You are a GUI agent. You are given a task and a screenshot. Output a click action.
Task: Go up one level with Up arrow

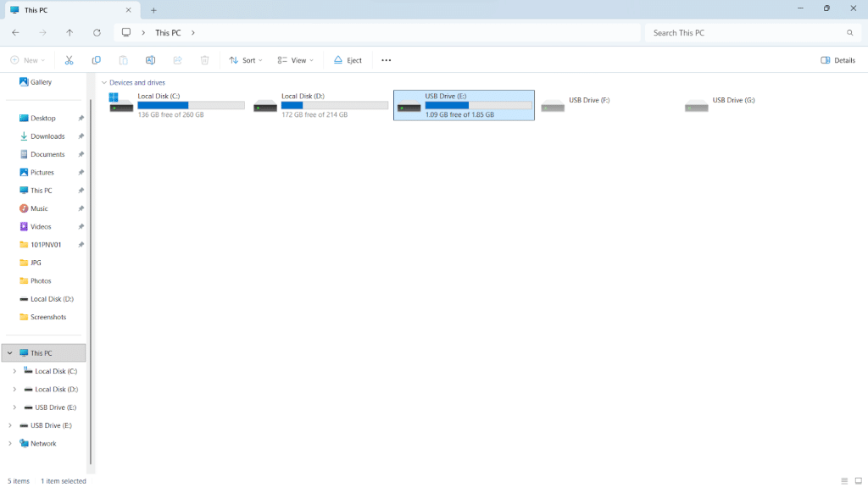coord(70,33)
